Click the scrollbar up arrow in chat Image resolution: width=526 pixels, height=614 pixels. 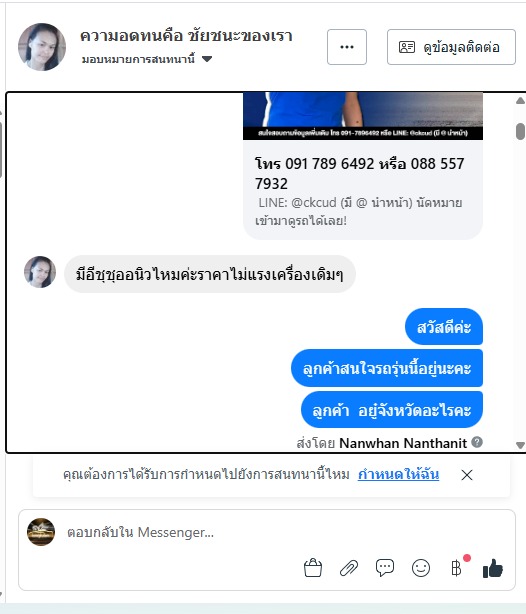point(521,101)
